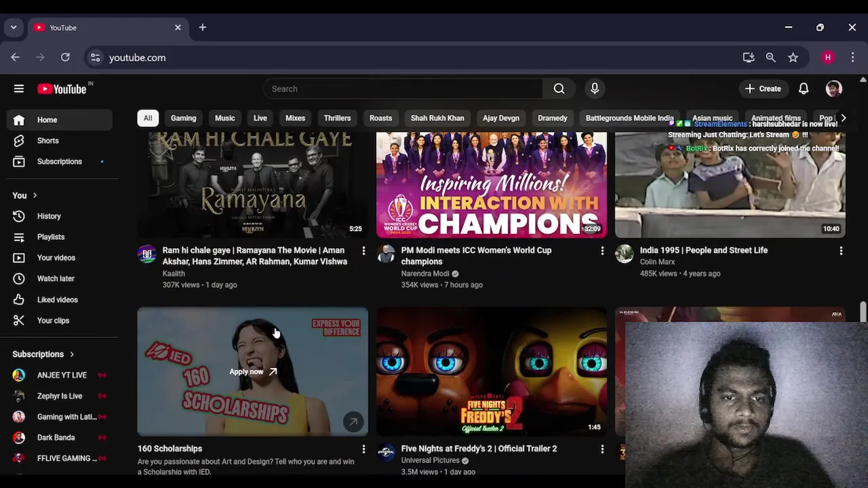This screenshot has height=488, width=868.
Task: Open Zephyr Is Live channel
Action: pos(60,396)
